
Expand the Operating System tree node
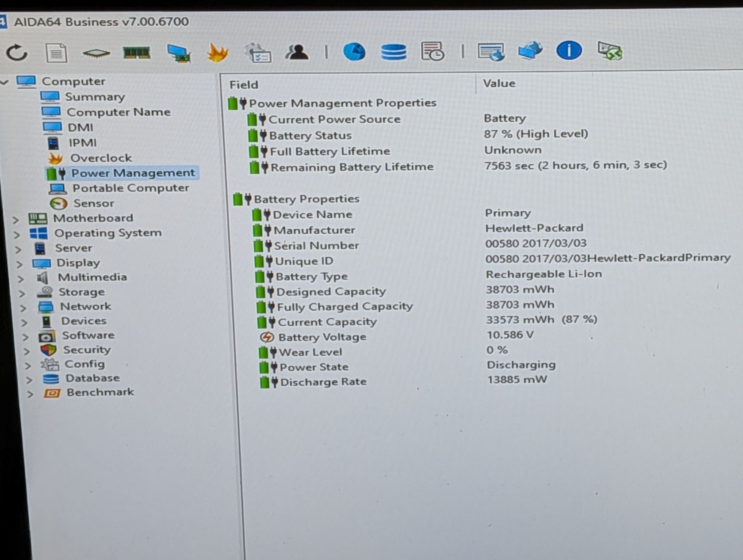17,235
